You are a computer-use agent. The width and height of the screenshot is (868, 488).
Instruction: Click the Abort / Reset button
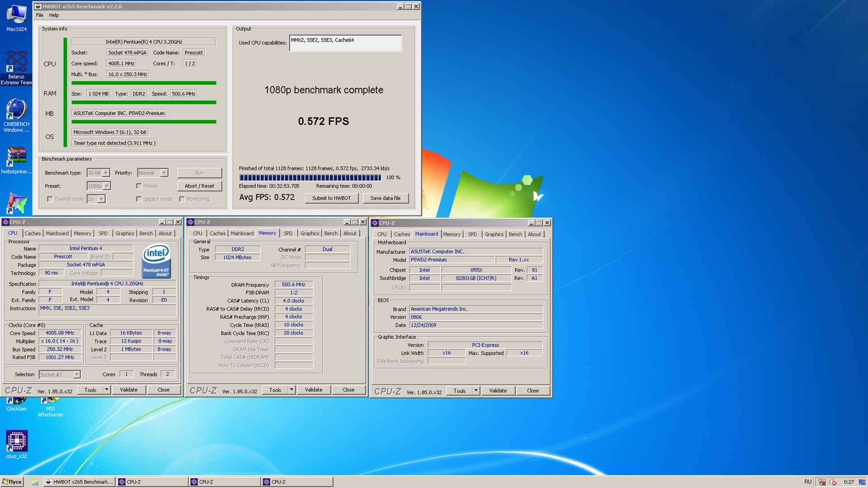(x=199, y=186)
